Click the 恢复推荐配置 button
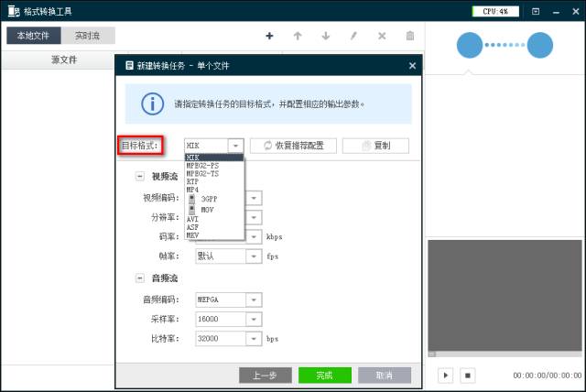 pyautogui.click(x=293, y=146)
